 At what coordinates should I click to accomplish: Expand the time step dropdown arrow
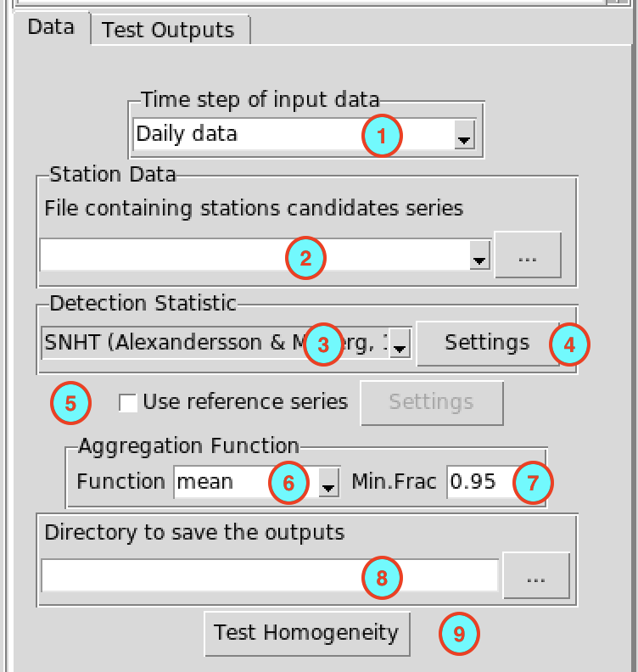pos(464,135)
